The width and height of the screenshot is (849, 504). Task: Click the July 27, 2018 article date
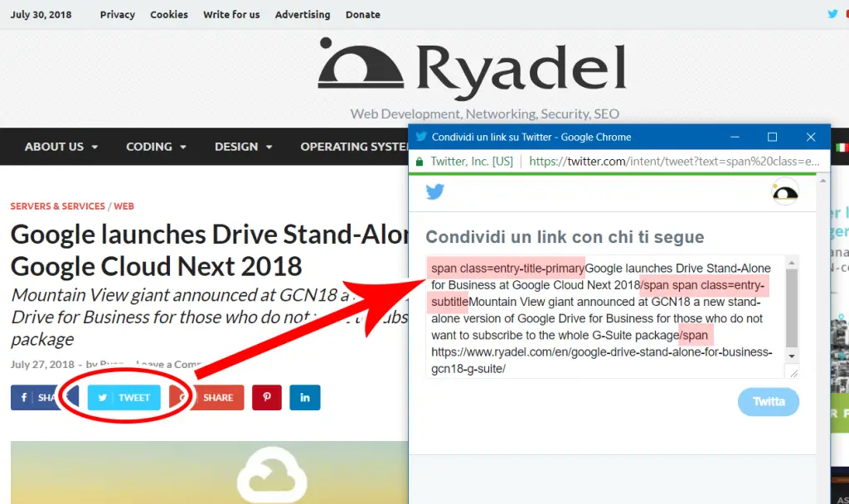tap(42, 365)
